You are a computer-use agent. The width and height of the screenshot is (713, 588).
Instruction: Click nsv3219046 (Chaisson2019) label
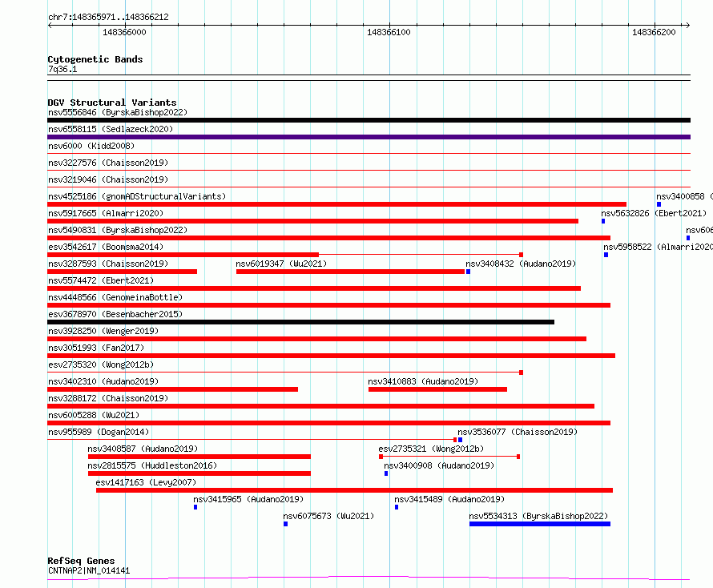[108, 179]
